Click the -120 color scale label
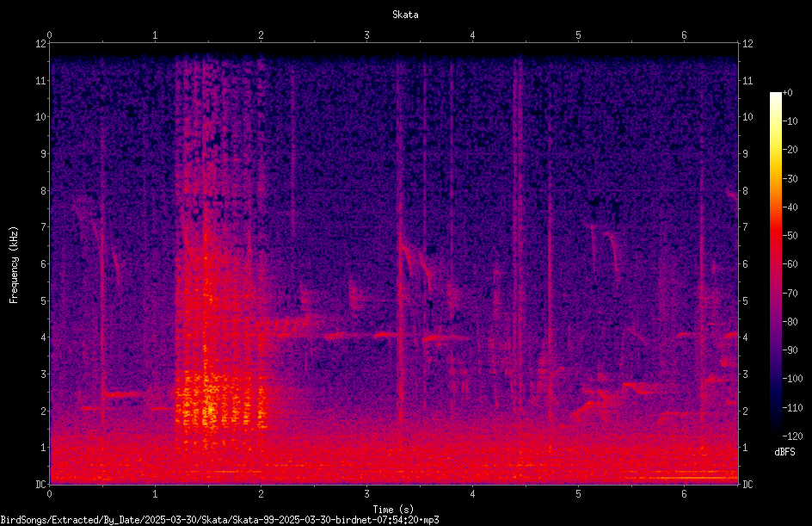812x526 pixels. point(793,436)
